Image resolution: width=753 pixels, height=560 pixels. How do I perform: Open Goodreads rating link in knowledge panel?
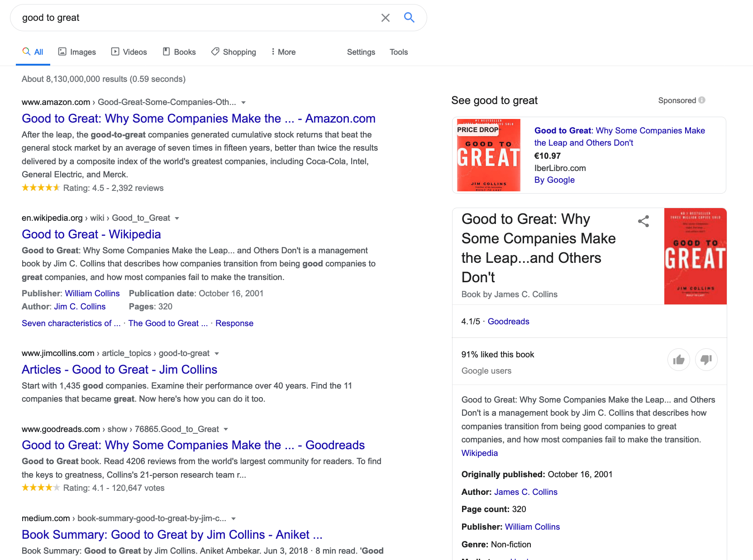pyautogui.click(x=508, y=322)
